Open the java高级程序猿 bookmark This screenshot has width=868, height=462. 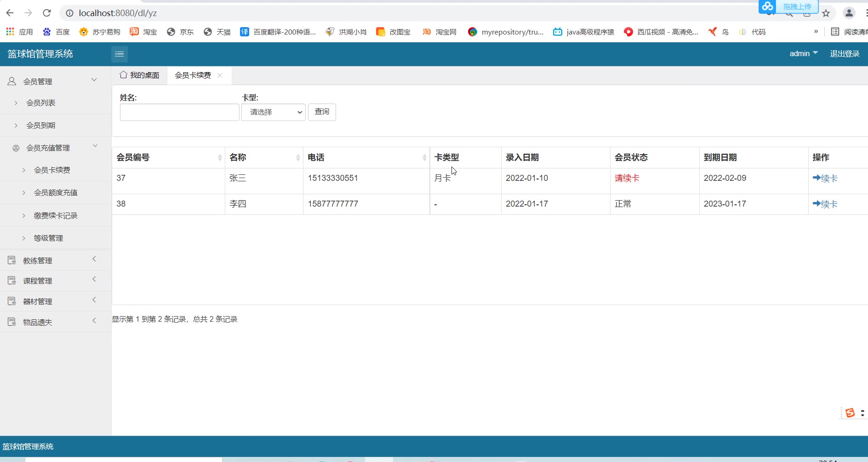584,32
